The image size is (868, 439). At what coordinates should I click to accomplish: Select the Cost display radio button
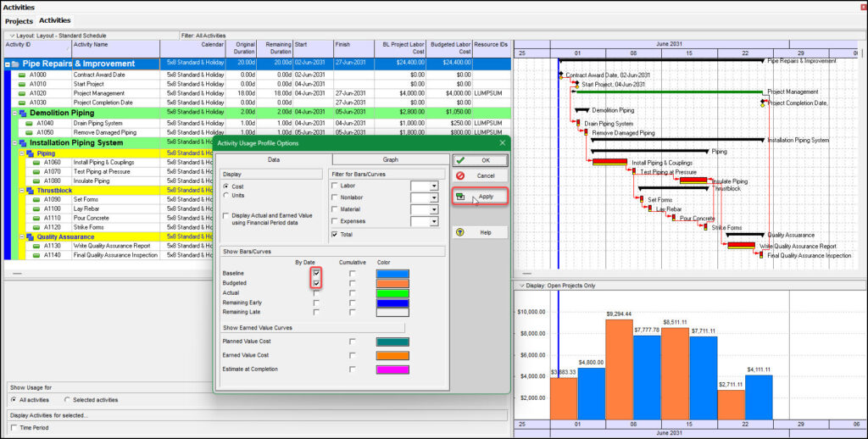(225, 186)
